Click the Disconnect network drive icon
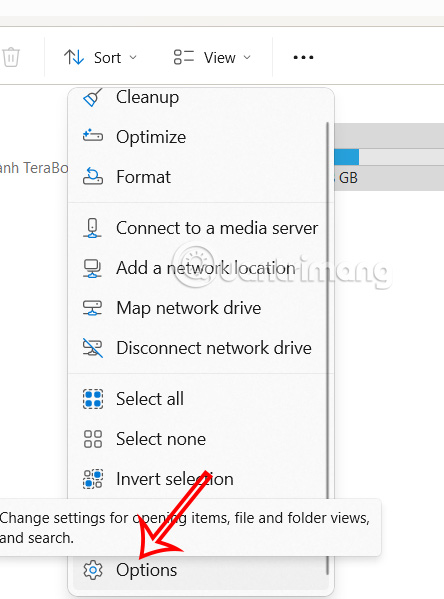Viewport: 444px width, 599px height. click(x=92, y=348)
